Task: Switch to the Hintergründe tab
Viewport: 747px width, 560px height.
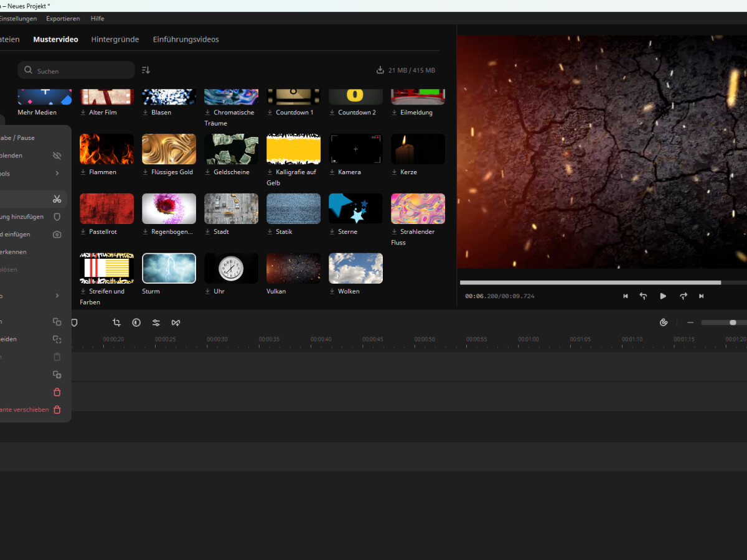Action: click(x=115, y=39)
